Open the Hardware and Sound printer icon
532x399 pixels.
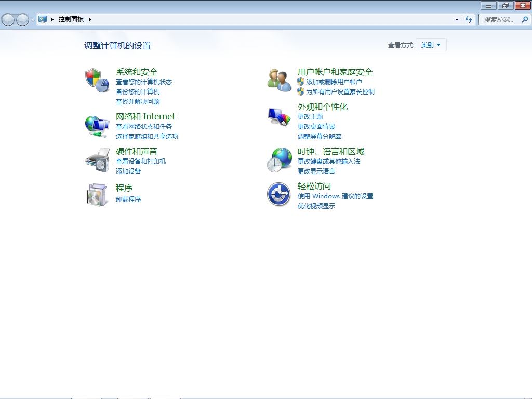tap(98, 160)
